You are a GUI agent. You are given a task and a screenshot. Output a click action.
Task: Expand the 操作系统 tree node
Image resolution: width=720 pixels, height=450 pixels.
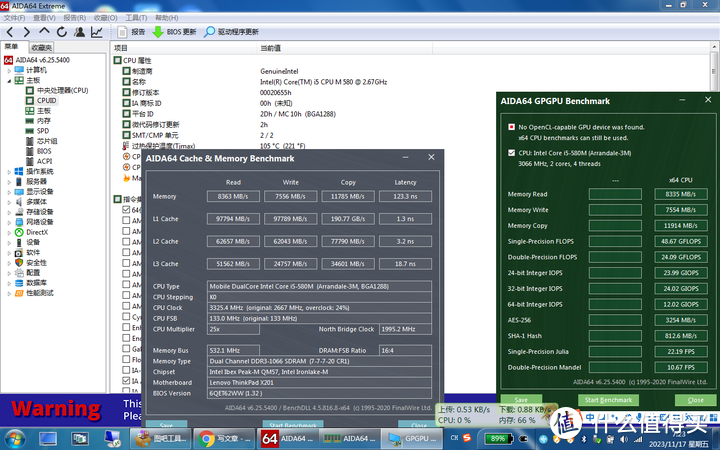point(9,171)
